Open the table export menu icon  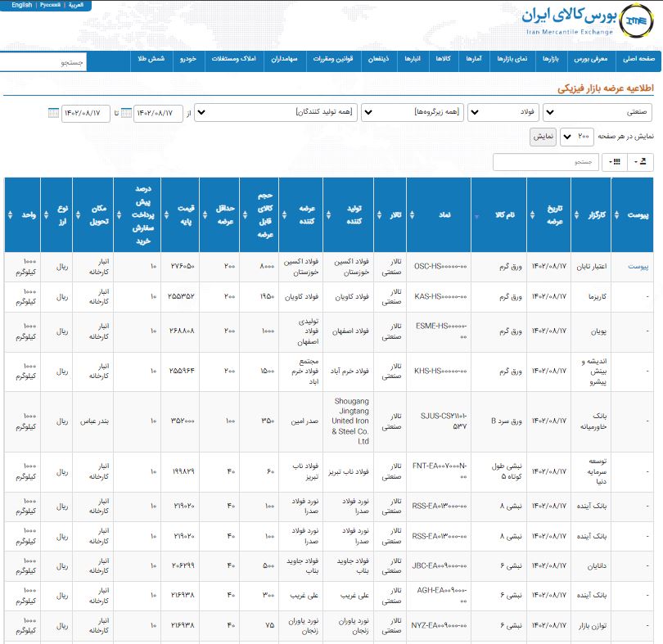pyautogui.click(x=641, y=162)
